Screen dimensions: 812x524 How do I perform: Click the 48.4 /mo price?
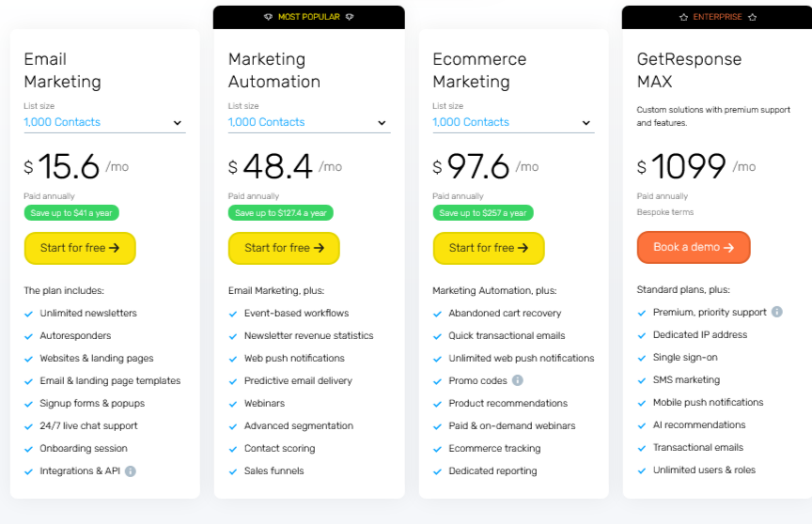tap(286, 166)
